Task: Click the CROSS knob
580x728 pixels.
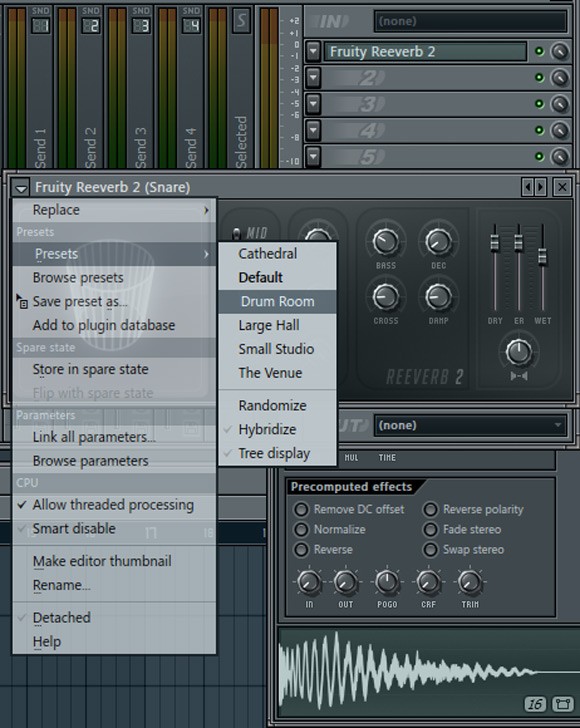Action: 386,297
